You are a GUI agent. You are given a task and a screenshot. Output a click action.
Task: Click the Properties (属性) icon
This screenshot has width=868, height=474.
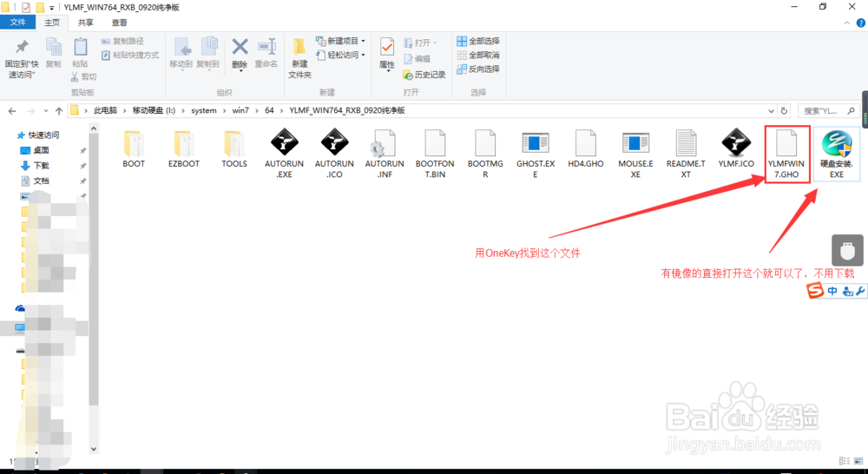[x=387, y=48]
